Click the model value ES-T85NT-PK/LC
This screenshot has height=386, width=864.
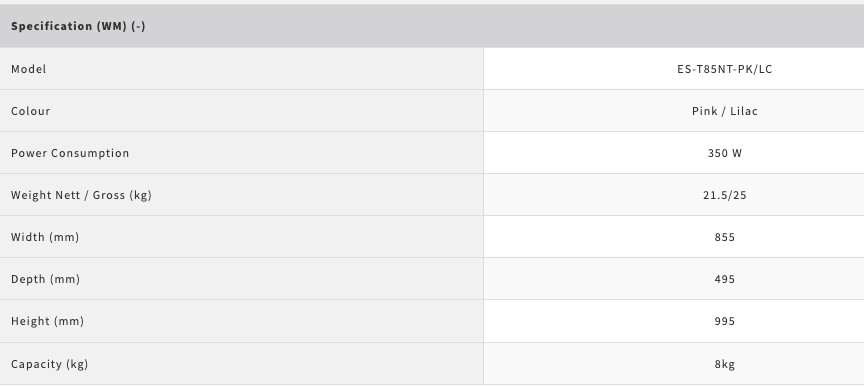coord(725,69)
